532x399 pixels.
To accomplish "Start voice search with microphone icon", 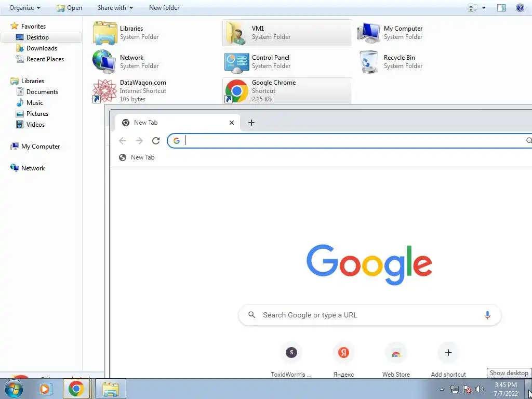I will [x=487, y=315].
